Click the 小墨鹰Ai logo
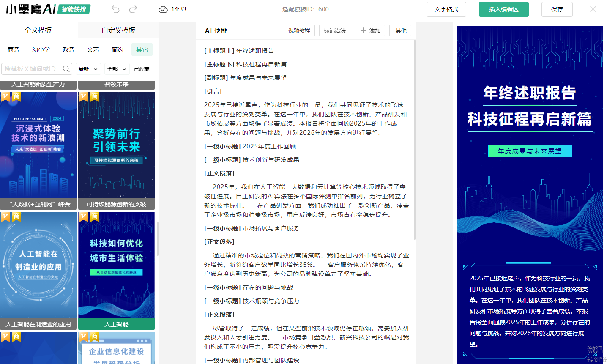The width and height of the screenshot is (607, 364). coord(31,9)
